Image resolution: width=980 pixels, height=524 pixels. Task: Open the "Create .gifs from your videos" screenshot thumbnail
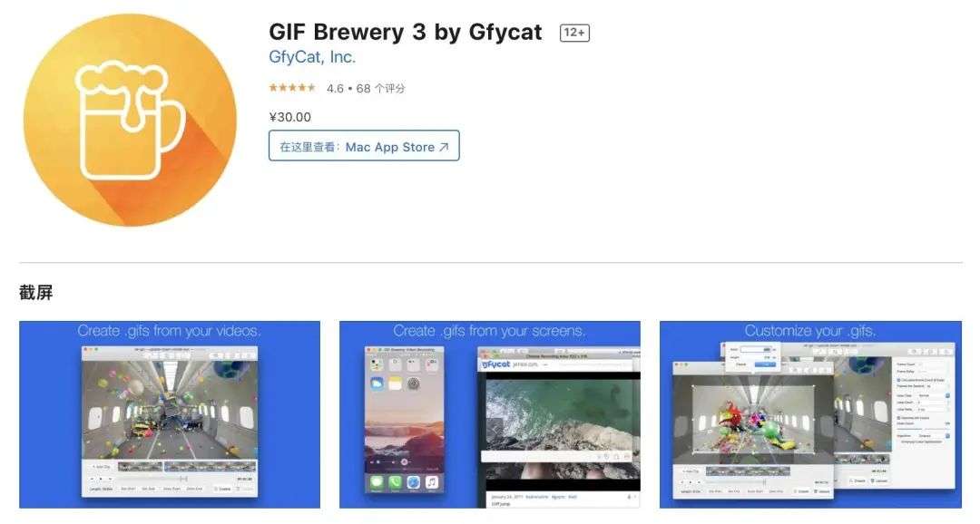(170, 414)
